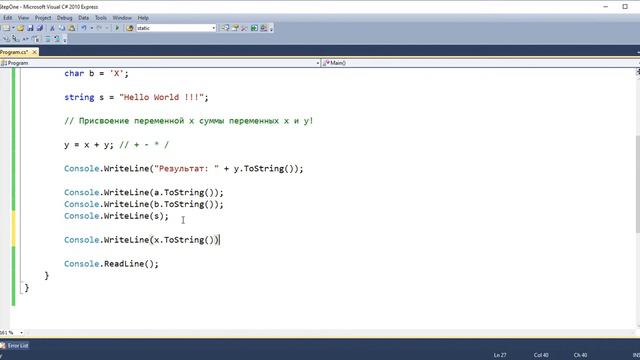The width and height of the screenshot is (640, 360).
Task: Click the Error List icon at bottom
Action: coord(2,346)
